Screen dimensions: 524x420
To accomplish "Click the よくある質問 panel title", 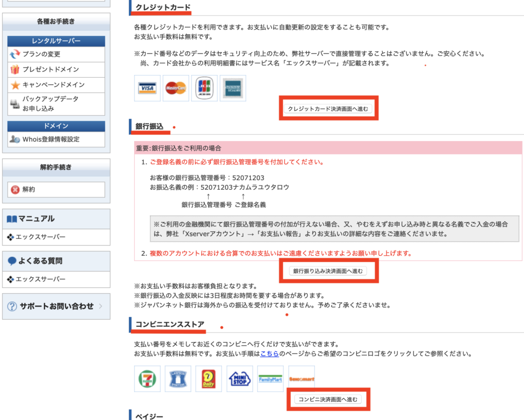I will (x=40, y=261).
